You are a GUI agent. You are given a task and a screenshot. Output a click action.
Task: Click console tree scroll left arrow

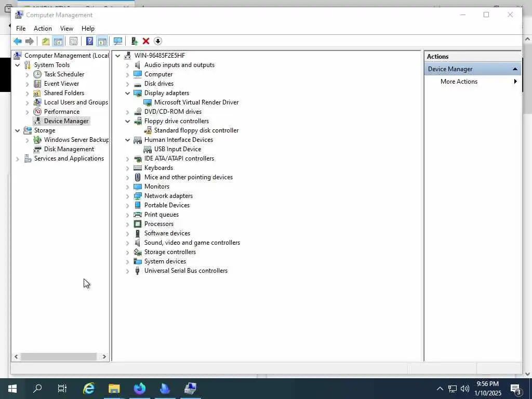click(16, 356)
